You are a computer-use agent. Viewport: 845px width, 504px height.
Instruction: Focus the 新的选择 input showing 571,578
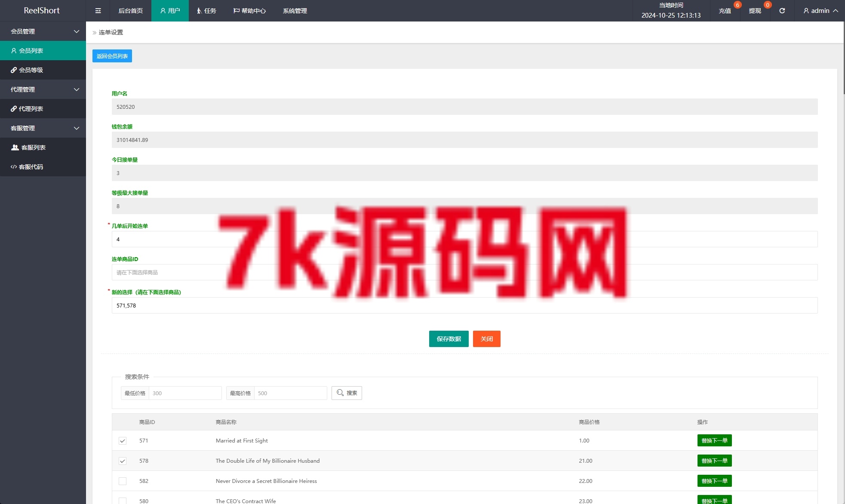coord(464,305)
